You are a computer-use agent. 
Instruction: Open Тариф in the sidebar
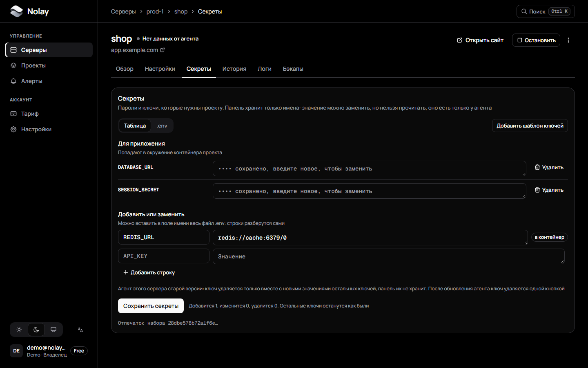[x=49, y=114]
